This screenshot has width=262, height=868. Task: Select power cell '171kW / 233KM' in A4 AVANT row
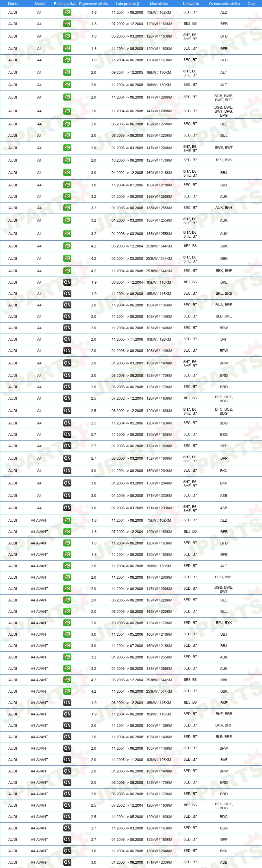tap(159, 863)
